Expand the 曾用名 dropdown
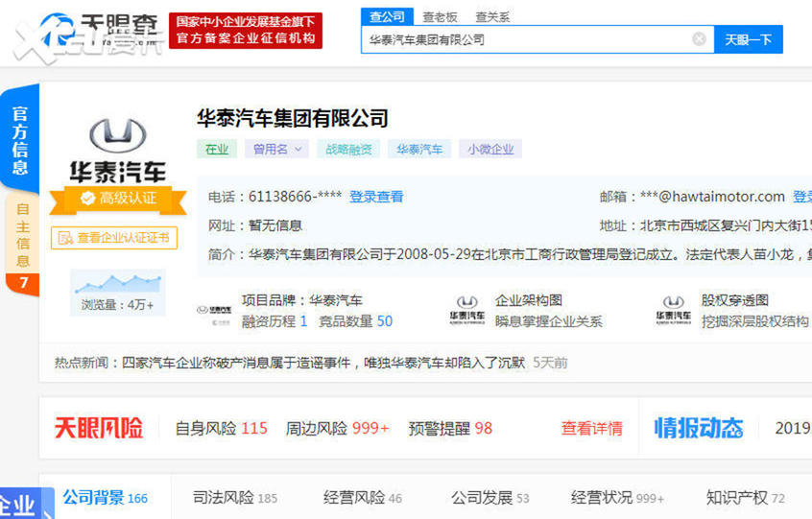Screen dimensions: 812x519 (276, 149)
